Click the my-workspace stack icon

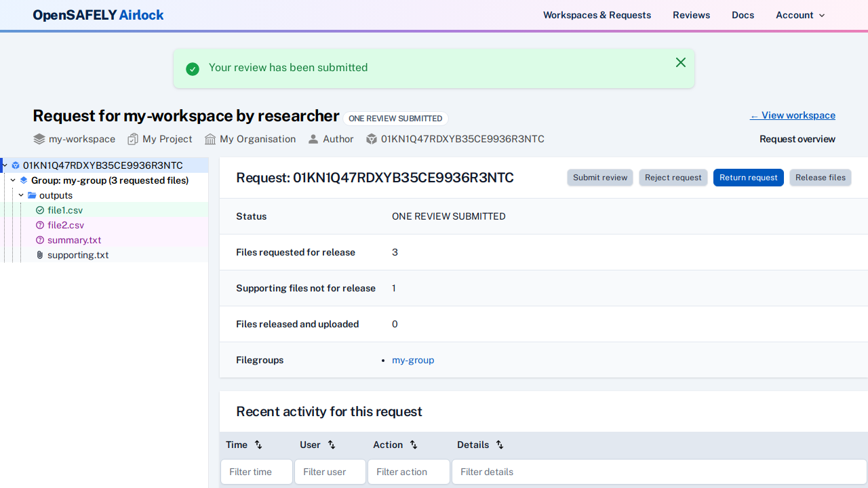[x=39, y=139]
